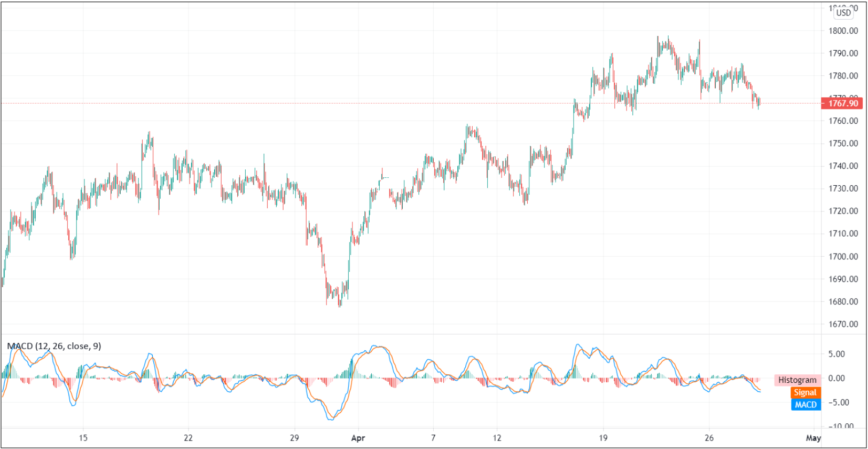Click the 1700.00 price scale level
Screen dimensions: 868x449
click(843, 256)
